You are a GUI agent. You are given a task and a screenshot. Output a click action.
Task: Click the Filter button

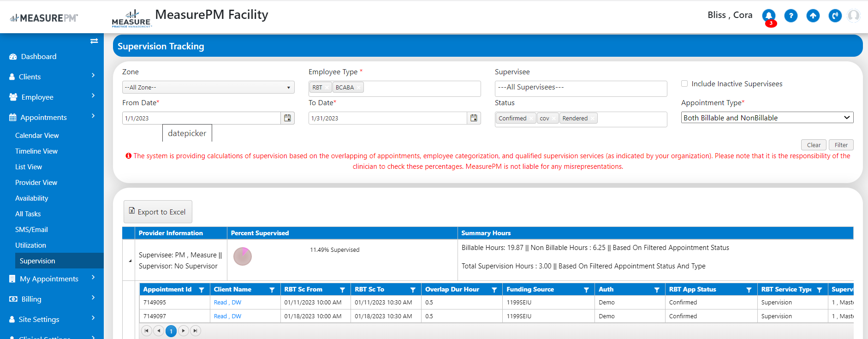coord(841,145)
